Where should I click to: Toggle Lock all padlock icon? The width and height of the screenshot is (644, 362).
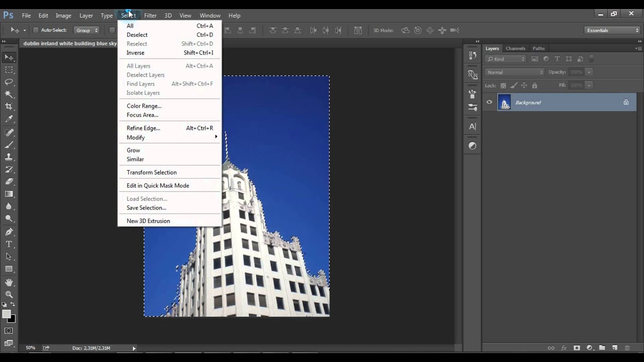pyautogui.click(x=534, y=85)
